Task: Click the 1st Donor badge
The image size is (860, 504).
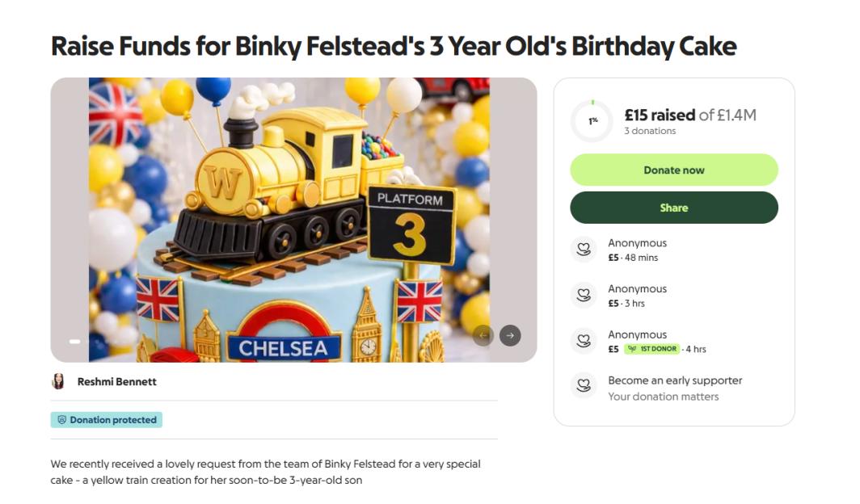Action: click(x=651, y=349)
